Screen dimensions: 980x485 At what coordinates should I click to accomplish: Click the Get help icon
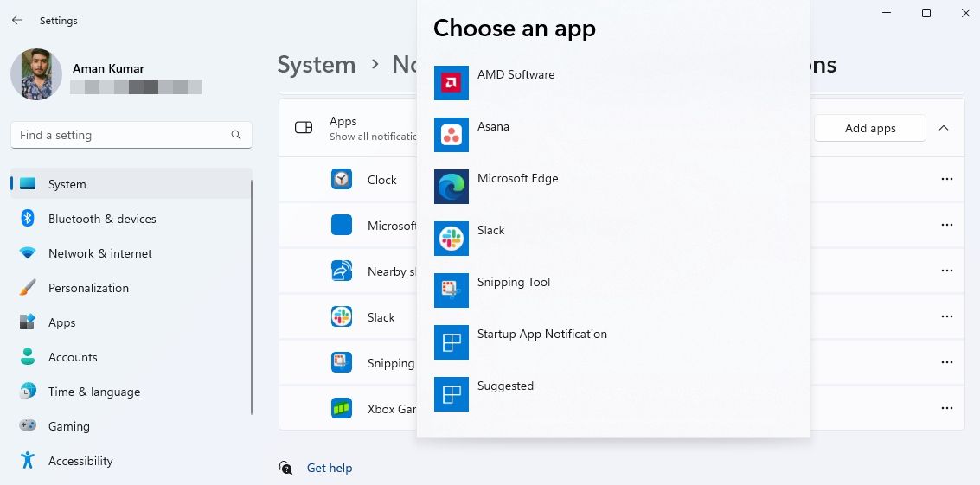pyautogui.click(x=285, y=468)
